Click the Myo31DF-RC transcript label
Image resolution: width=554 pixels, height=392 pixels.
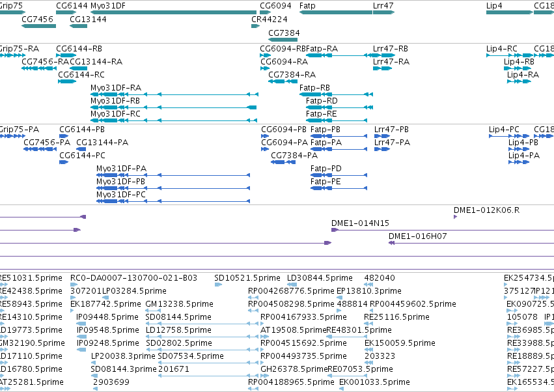coord(115,114)
